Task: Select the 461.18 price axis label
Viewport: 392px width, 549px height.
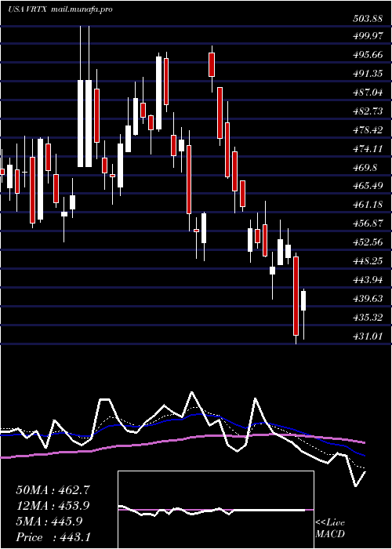Action: (x=367, y=205)
